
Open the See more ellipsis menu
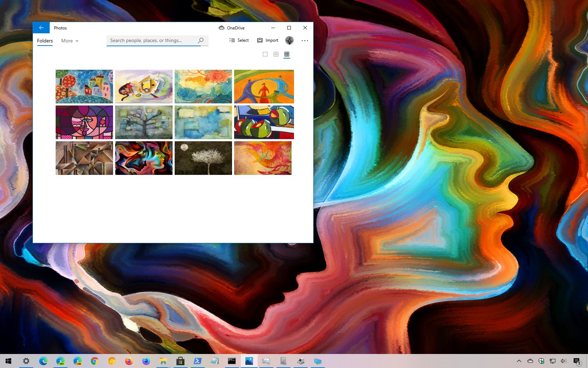pyautogui.click(x=305, y=40)
